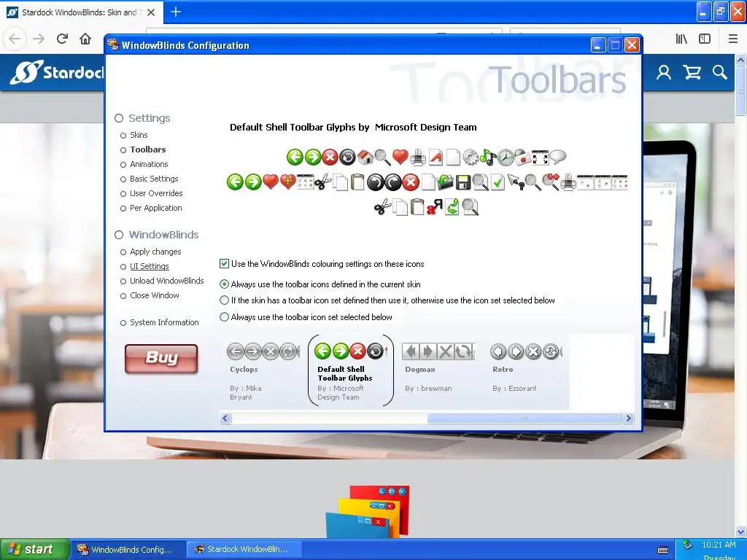This screenshot has width=747, height=560.
Task: Click the red and black aЯ glyph
Action: click(435, 207)
